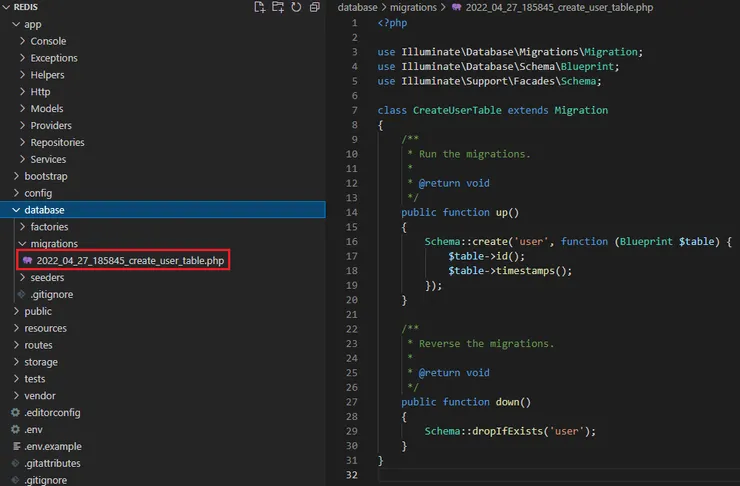Viewport: 740px width, 486px height.
Task: Expand the vendor folder
Action: (x=40, y=395)
